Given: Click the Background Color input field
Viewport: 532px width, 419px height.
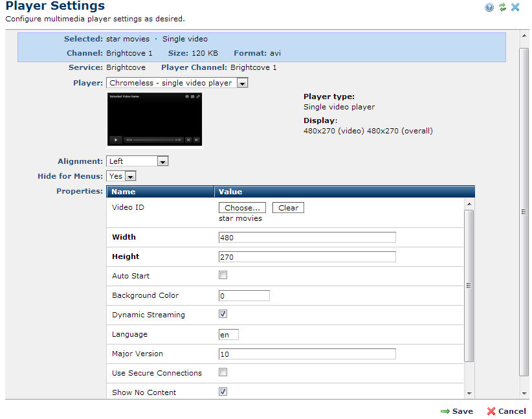Looking at the screenshot, I should click(244, 296).
